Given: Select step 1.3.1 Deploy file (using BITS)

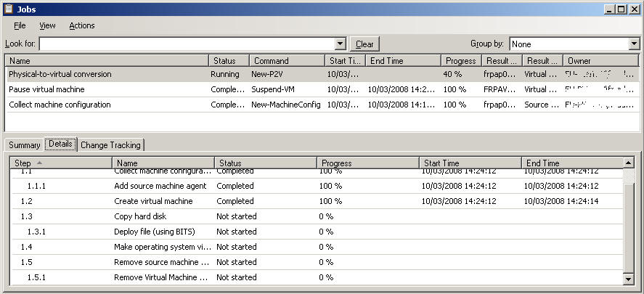Looking at the screenshot, I should tap(317, 232).
